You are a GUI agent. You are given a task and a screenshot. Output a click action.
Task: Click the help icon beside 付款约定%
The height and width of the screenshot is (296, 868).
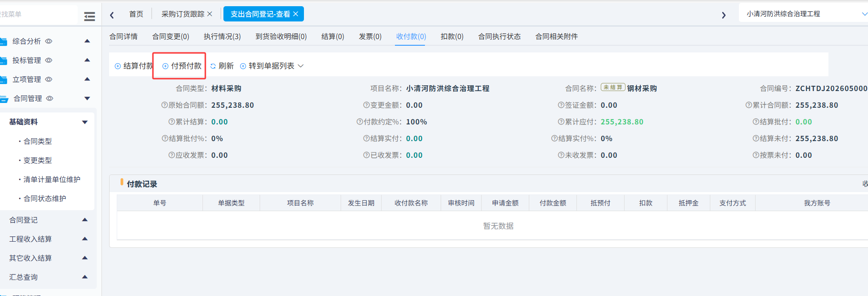(360, 122)
